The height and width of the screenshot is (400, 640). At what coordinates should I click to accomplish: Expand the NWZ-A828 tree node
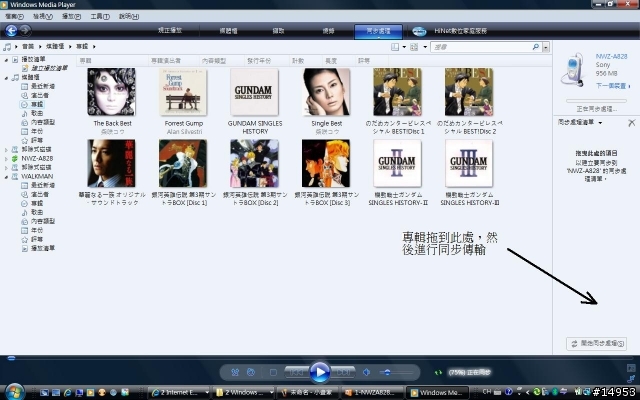[x=6, y=159]
